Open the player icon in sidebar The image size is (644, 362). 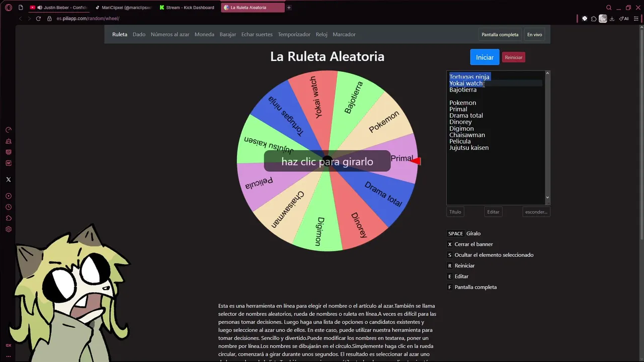pyautogui.click(x=9, y=196)
